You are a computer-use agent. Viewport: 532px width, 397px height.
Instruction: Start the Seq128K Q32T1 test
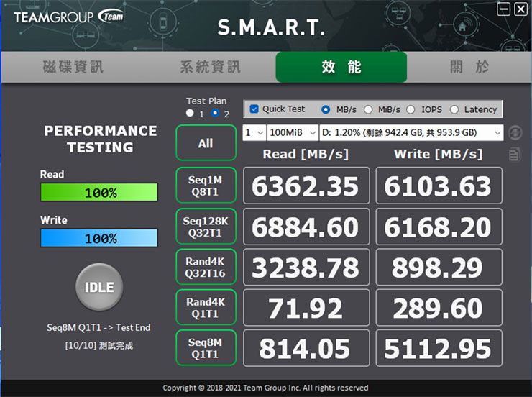click(206, 227)
